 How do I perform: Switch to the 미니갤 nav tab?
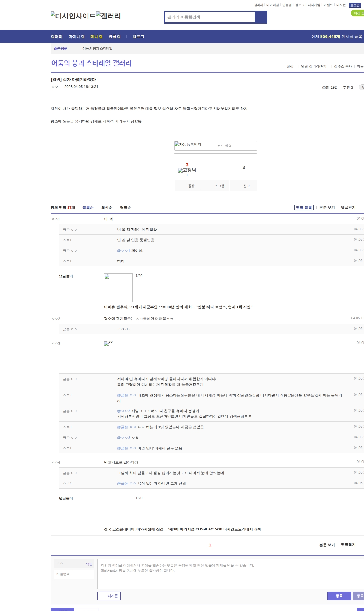96,36
